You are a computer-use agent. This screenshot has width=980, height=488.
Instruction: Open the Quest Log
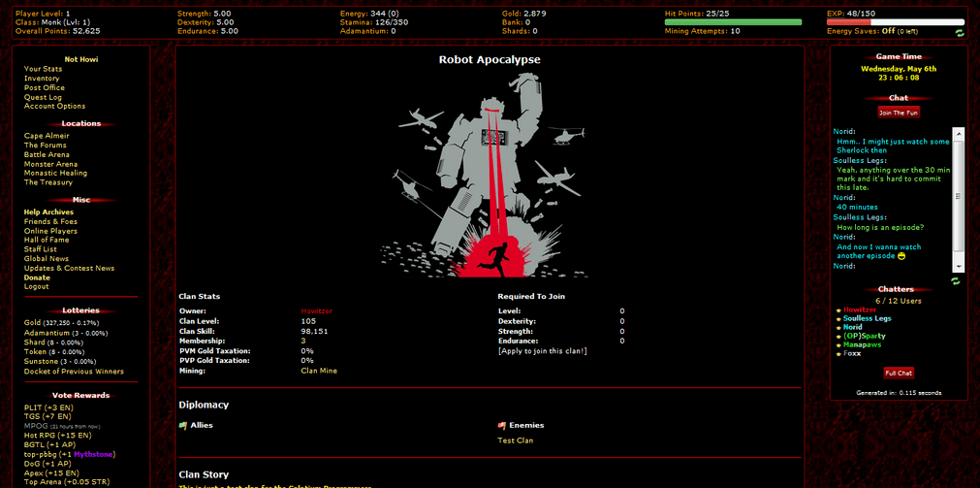click(43, 97)
